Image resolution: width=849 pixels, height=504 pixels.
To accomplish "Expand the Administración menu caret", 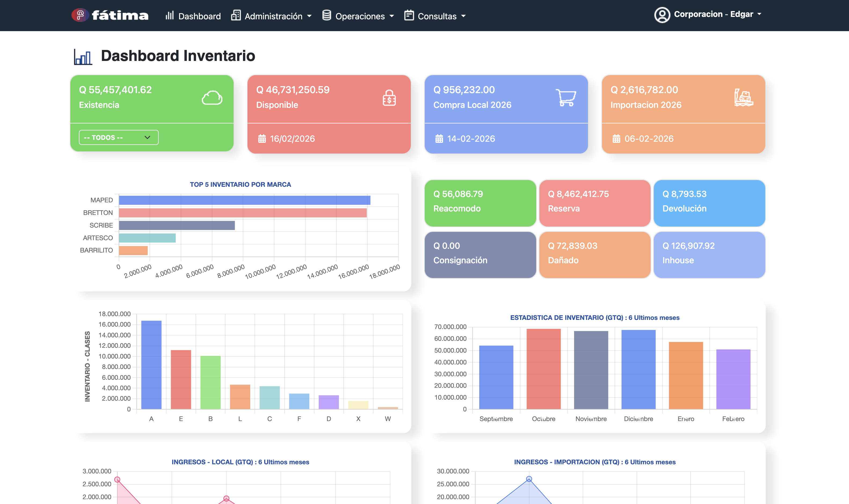I will point(309,16).
